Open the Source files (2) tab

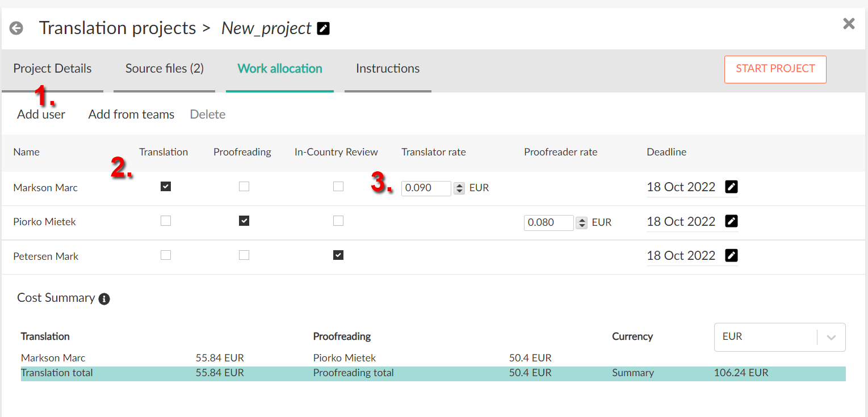165,69
